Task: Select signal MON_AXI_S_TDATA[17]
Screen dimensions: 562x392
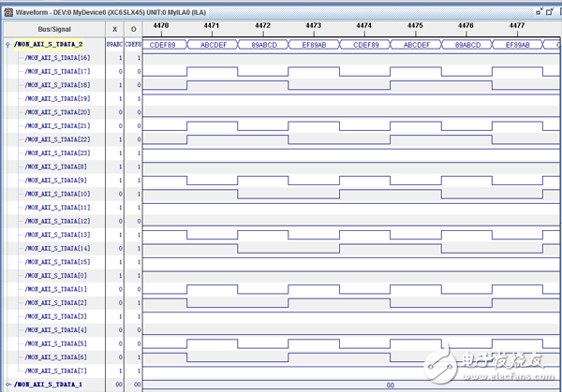Action: click(57, 71)
